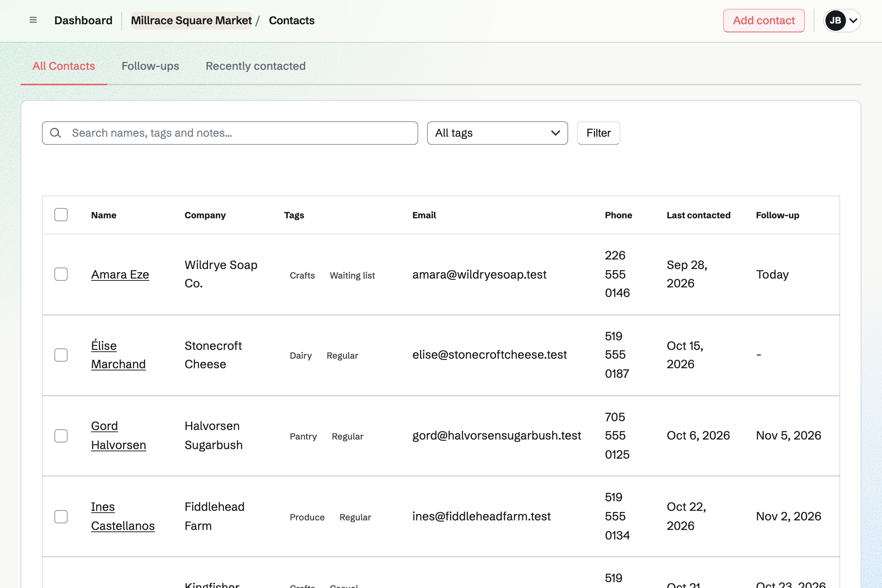Click the Crafts tag on Amara Eze

click(302, 275)
